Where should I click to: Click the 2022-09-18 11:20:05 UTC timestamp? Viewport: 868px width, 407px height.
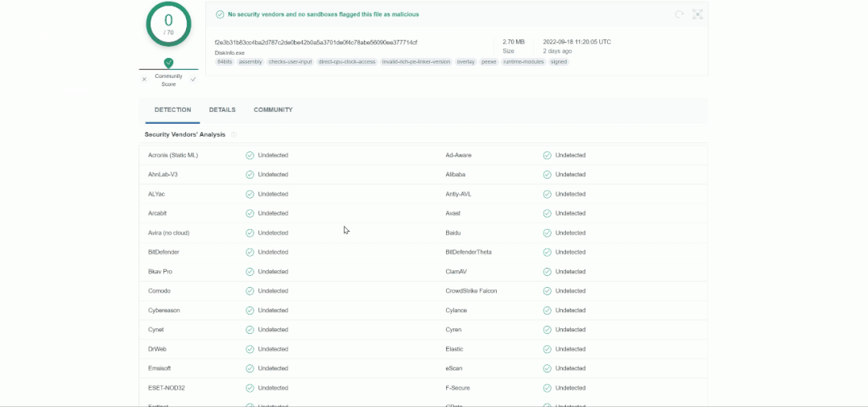(x=577, y=42)
